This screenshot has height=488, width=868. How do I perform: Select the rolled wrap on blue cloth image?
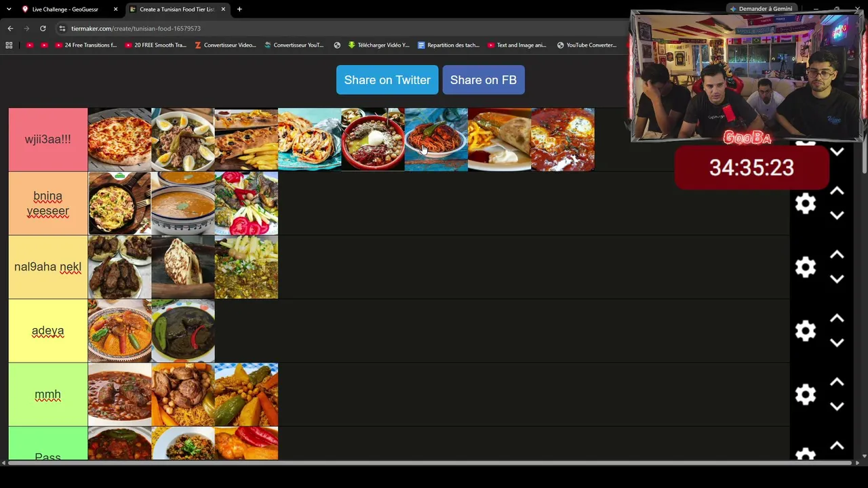(x=309, y=140)
